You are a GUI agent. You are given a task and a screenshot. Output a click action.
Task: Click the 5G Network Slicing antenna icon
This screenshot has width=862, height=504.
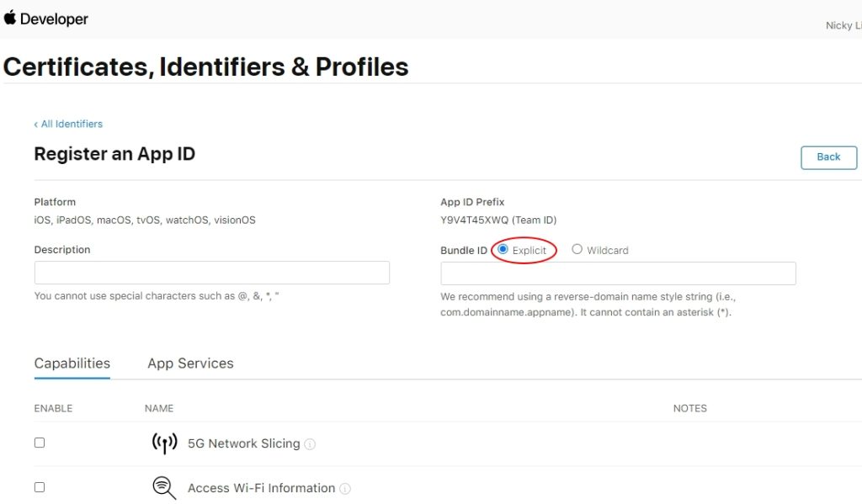[x=165, y=443]
